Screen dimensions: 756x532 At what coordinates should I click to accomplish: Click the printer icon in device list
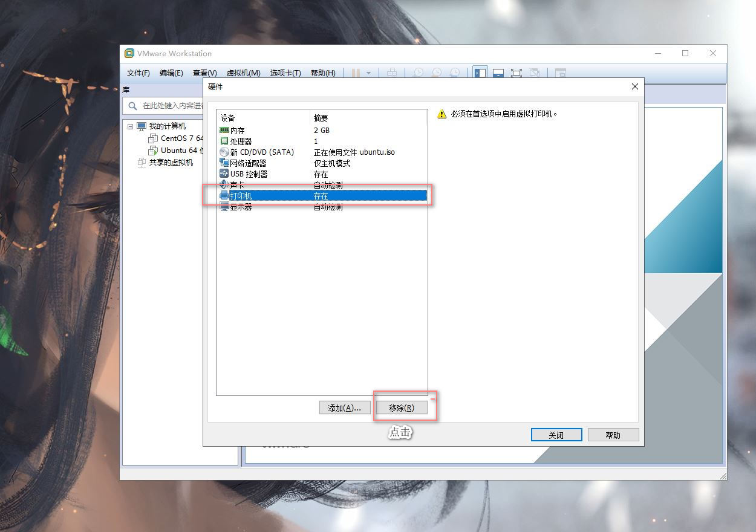224,196
